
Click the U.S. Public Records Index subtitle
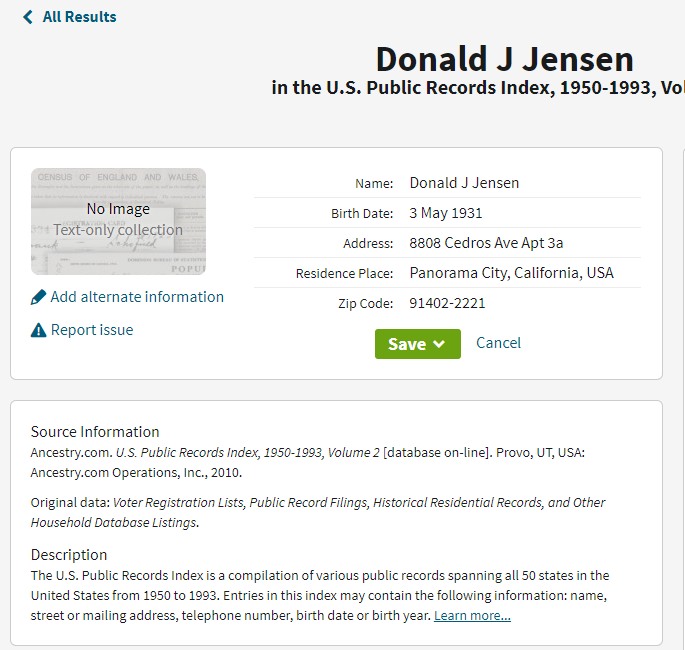click(x=478, y=87)
